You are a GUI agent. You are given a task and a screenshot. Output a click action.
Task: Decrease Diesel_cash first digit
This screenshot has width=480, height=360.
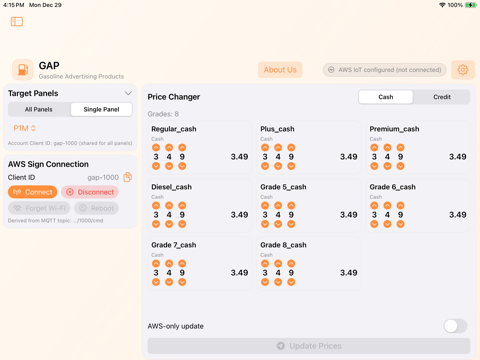pos(156,224)
